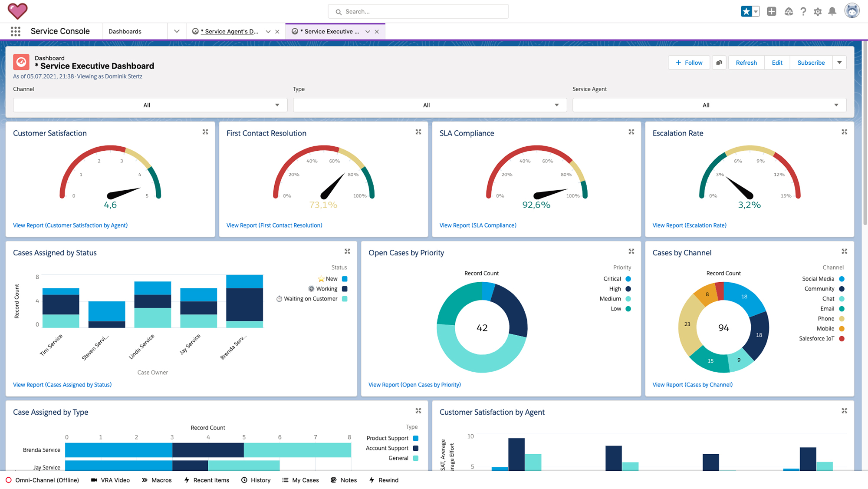Image resolution: width=868 pixels, height=489 pixels.
Task: Open View Report (Cases Assigned by Status)
Action: coord(62,385)
